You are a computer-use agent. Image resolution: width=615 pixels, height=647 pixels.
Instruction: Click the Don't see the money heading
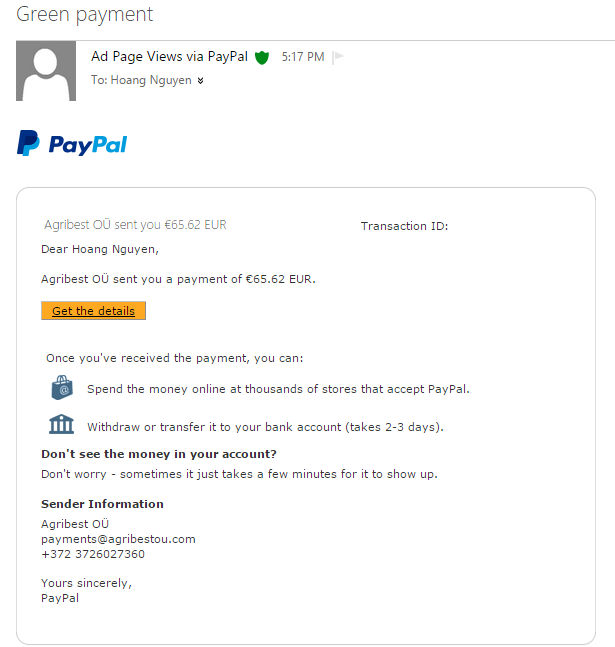[159, 454]
